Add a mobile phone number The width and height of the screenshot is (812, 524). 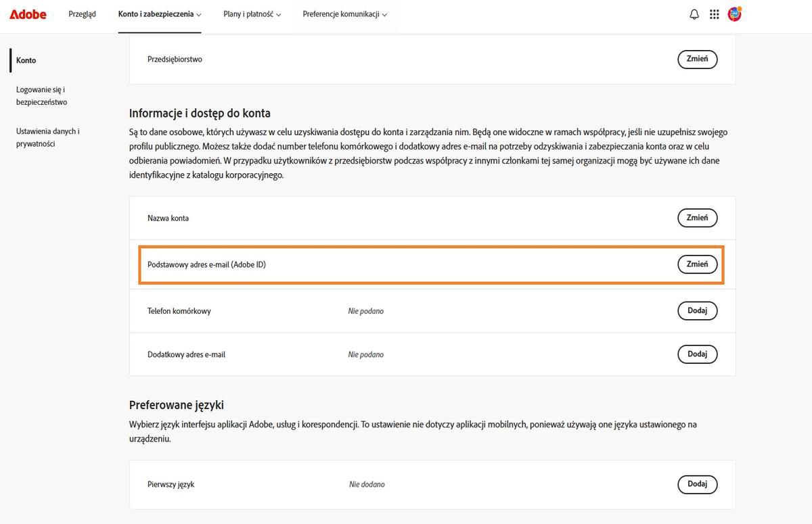[x=697, y=310]
